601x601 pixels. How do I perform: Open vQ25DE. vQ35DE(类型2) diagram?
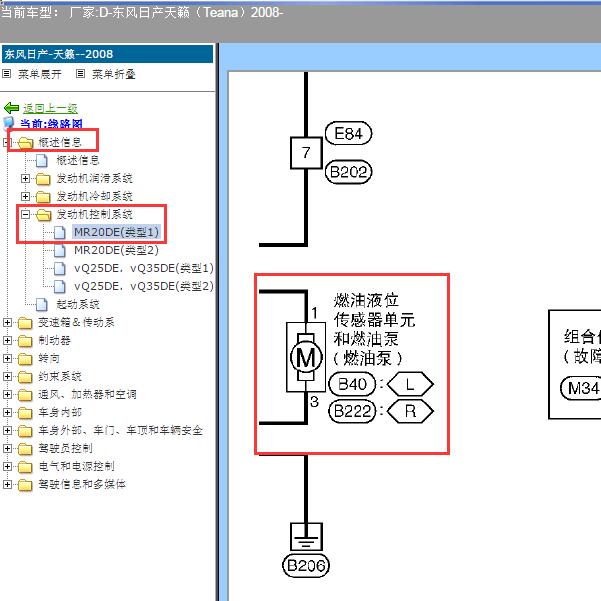143,286
